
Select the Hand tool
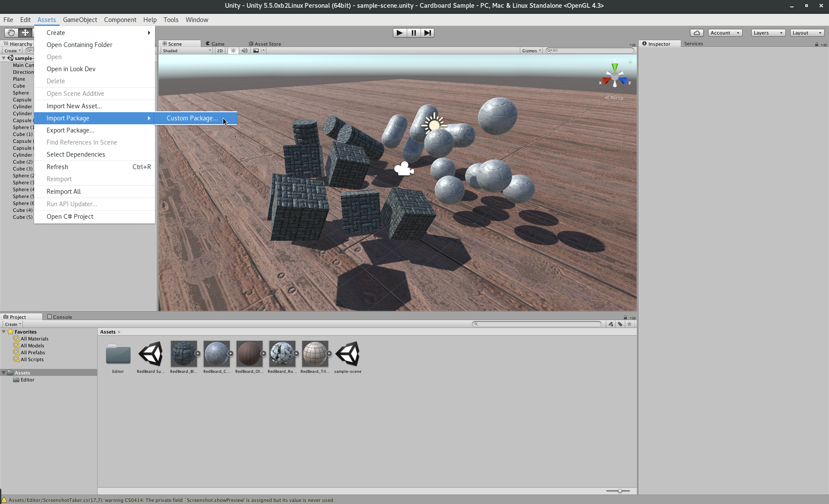point(11,33)
